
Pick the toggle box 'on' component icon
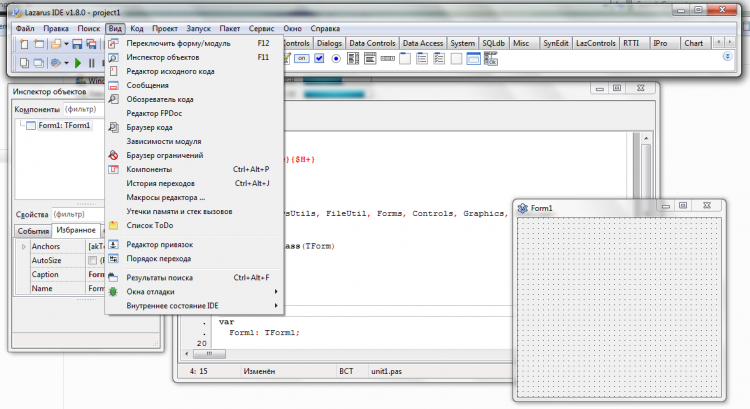(301, 59)
